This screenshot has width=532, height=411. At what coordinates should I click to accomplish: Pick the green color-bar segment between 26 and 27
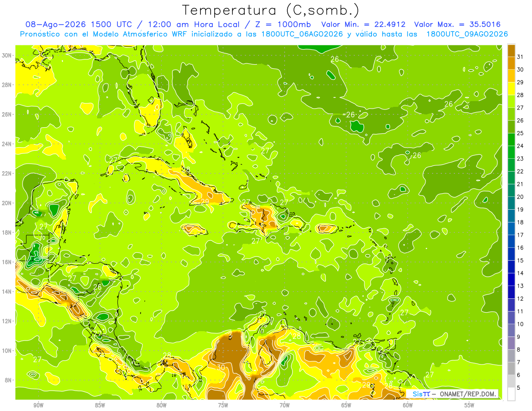(x=511, y=114)
